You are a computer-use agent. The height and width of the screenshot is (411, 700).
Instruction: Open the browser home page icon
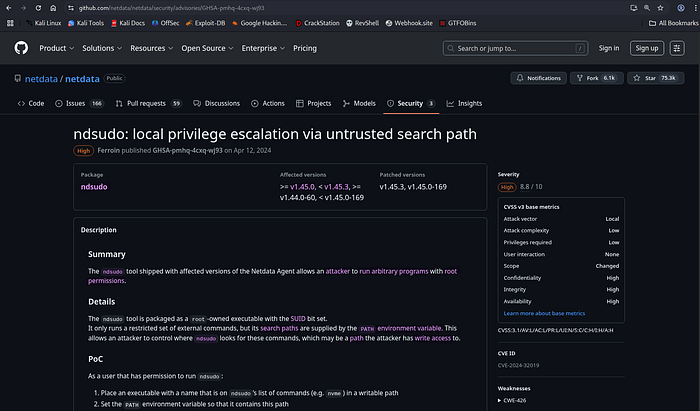pos(53,8)
